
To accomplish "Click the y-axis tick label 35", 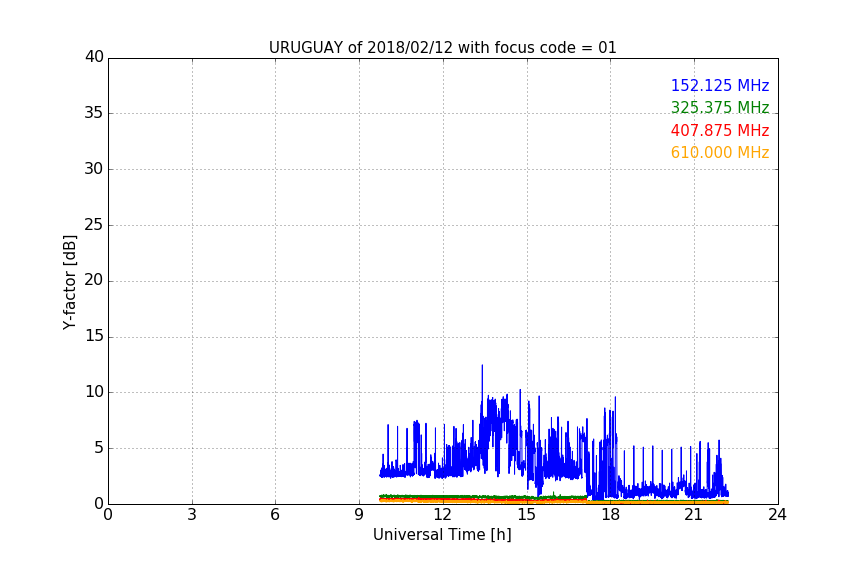I will point(94,113).
